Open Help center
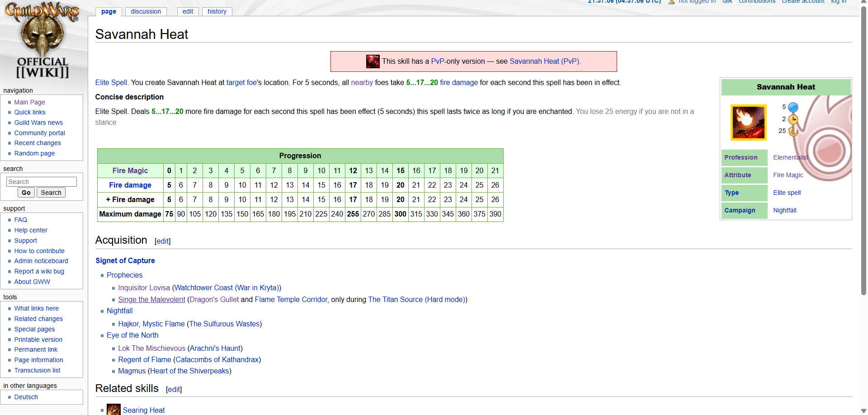Screen dimensions: 868x415 31,230
